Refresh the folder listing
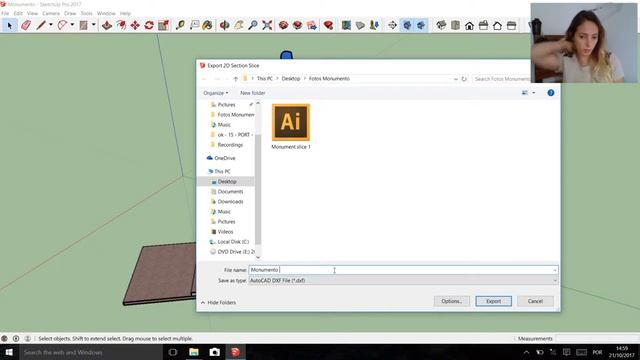640x360 pixels. pyautogui.click(x=464, y=79)
